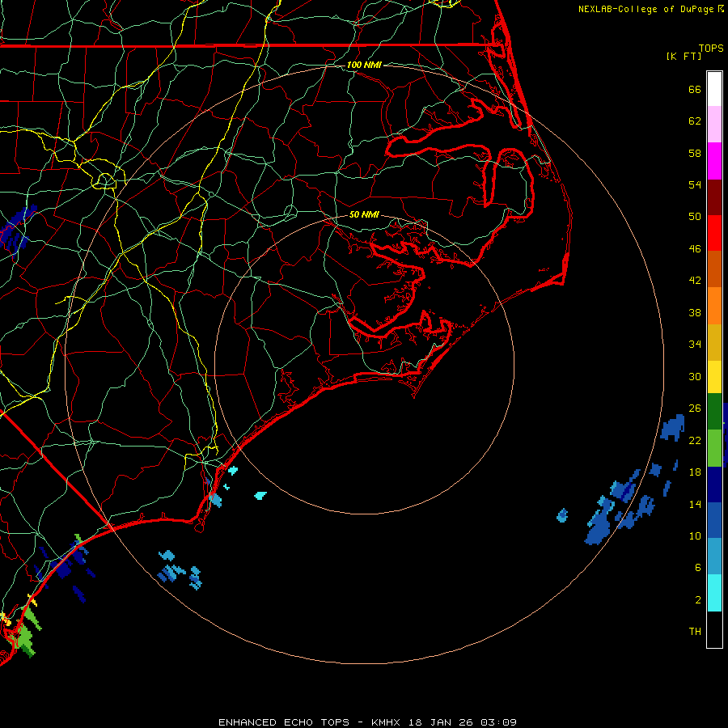Click the legend value 50
This screenshot has height=728, width=728.
(695, 217)
